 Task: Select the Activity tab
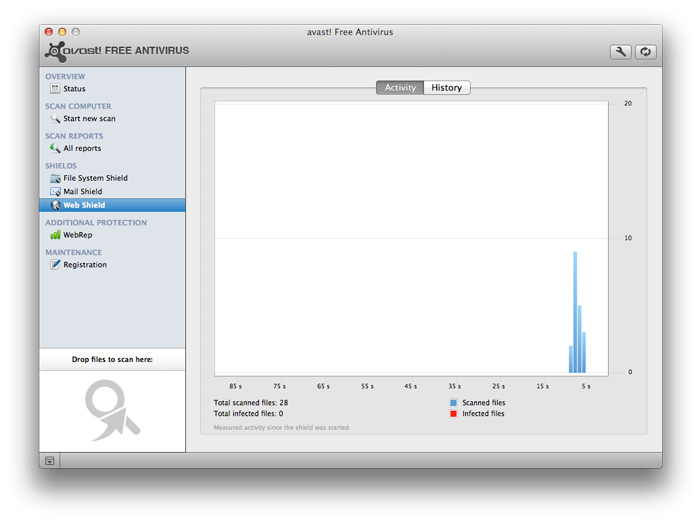point(400,88)
